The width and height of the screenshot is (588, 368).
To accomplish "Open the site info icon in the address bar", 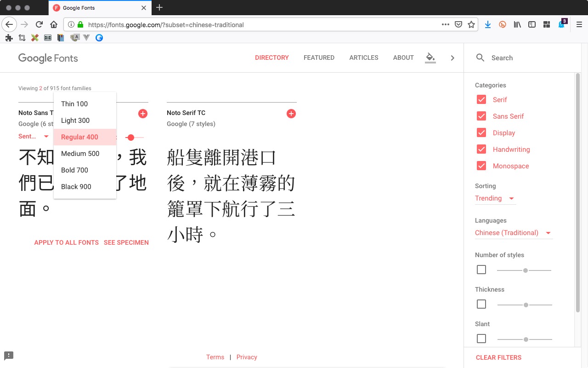I will 71,25.
